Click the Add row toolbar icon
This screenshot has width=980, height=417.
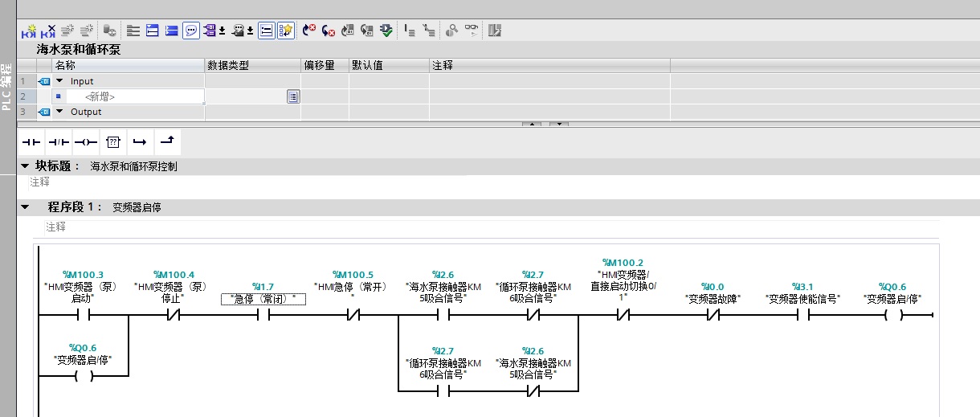[87, 31]
